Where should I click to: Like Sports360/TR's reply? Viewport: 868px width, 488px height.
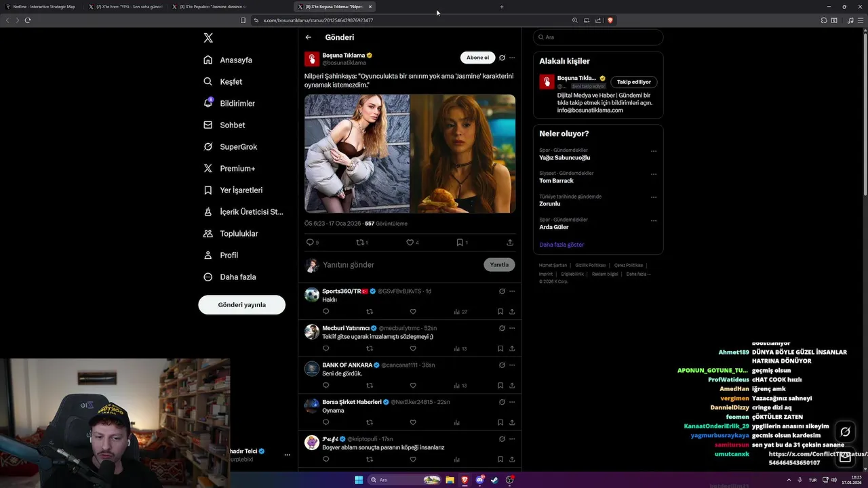tap(412, 312)
